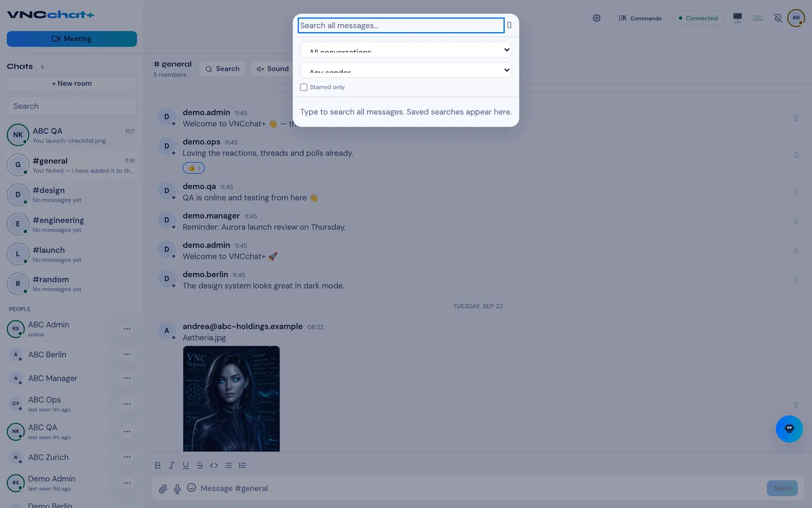Enable the Starred only checkbox
The height and width of the screenshot is (508, 812).
point(304,87)
